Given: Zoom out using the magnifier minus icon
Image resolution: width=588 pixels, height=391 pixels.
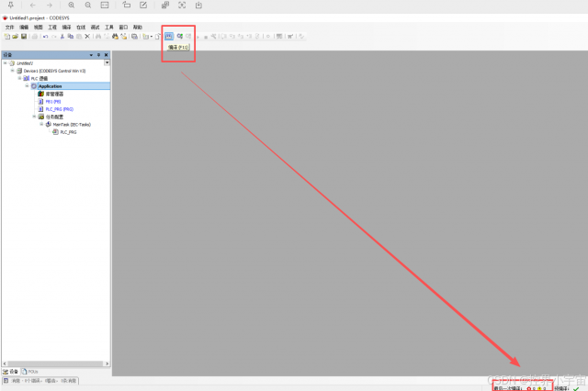Looking at the screenshot, I should pos(88,5).
